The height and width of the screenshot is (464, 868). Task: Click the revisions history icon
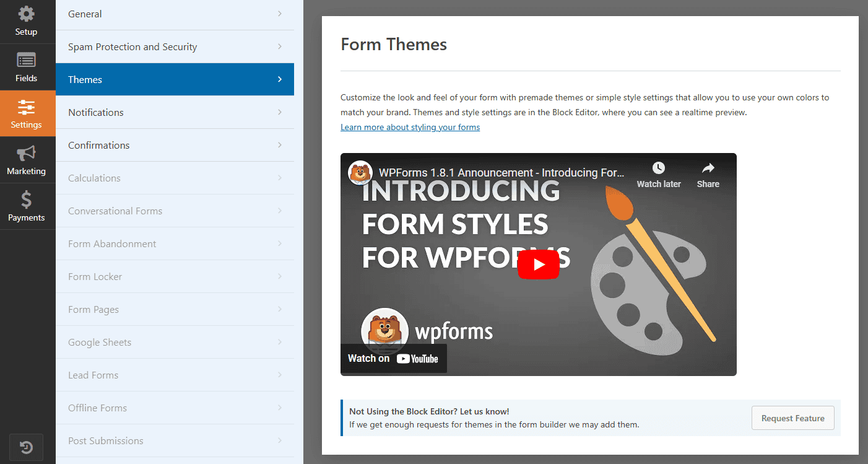click(26, 447)
